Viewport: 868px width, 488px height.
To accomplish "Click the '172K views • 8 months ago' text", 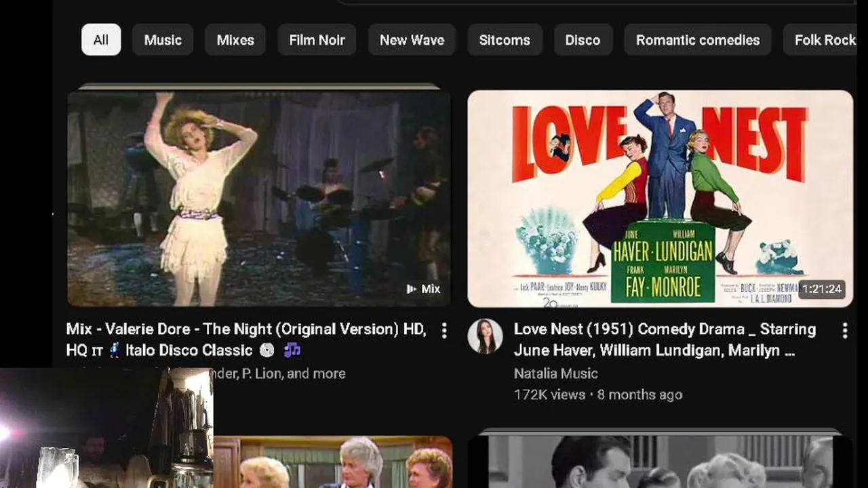I will click(598, 394).
